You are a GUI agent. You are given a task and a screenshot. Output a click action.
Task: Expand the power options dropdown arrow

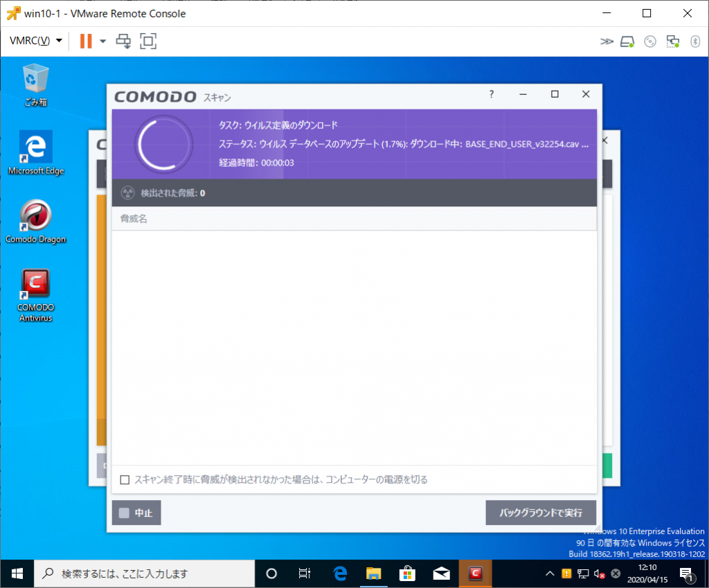pyautogui.click(x=102, y=41)
